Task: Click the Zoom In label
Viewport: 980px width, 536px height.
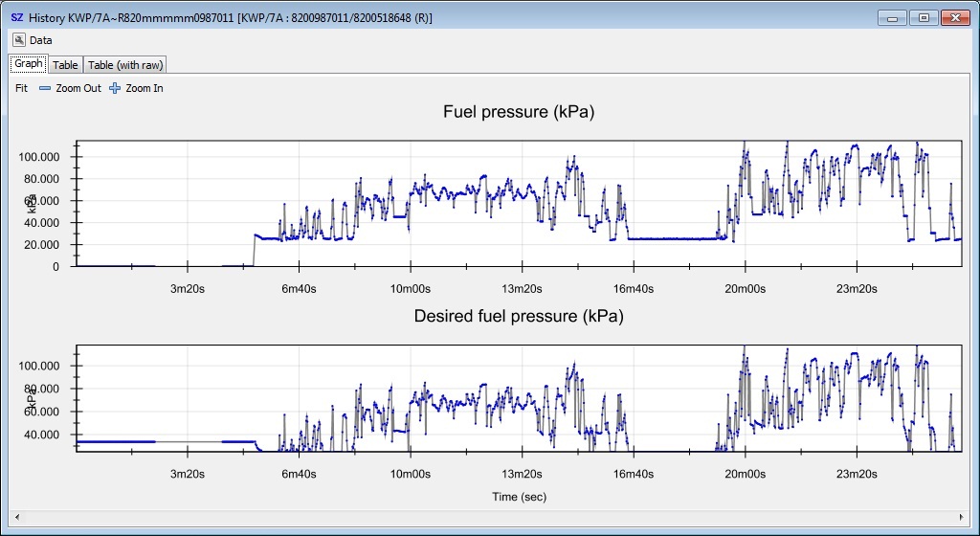Action: point(145,89)
